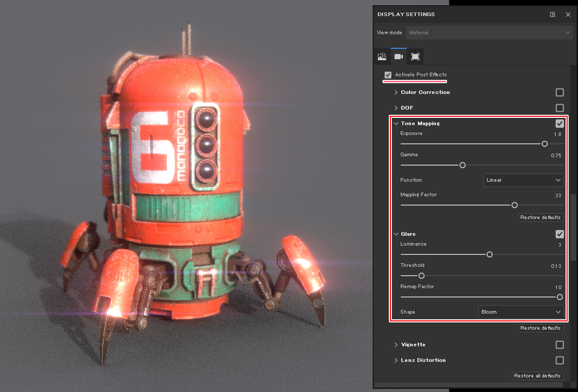Image resolution: width=578 pixels, height=392 pixels.
Task: Click the Threshold slider handle
Action: pos(422,276)
